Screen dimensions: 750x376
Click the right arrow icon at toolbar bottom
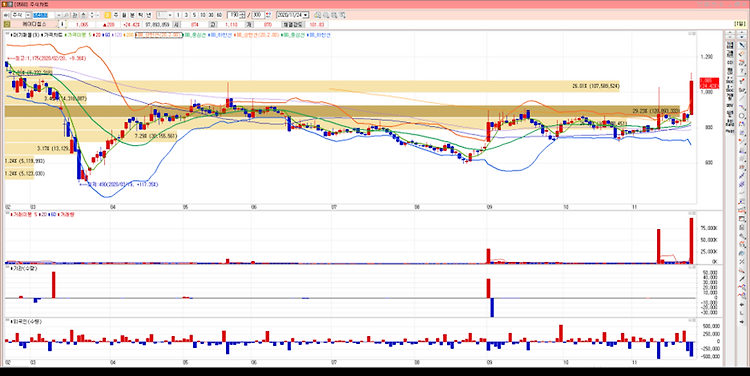(742, 321)
